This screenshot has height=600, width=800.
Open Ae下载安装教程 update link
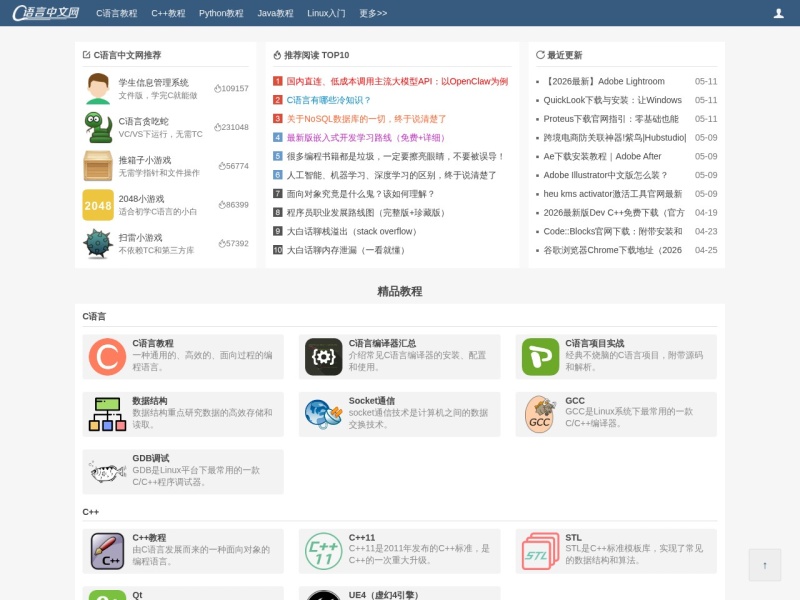pos(602,156)
